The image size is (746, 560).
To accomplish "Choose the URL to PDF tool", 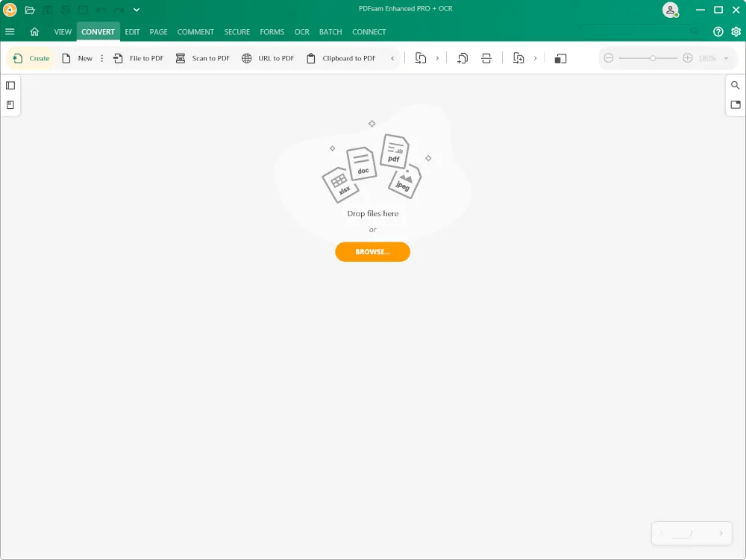I will pyautogui.click(x=268, y=58).
